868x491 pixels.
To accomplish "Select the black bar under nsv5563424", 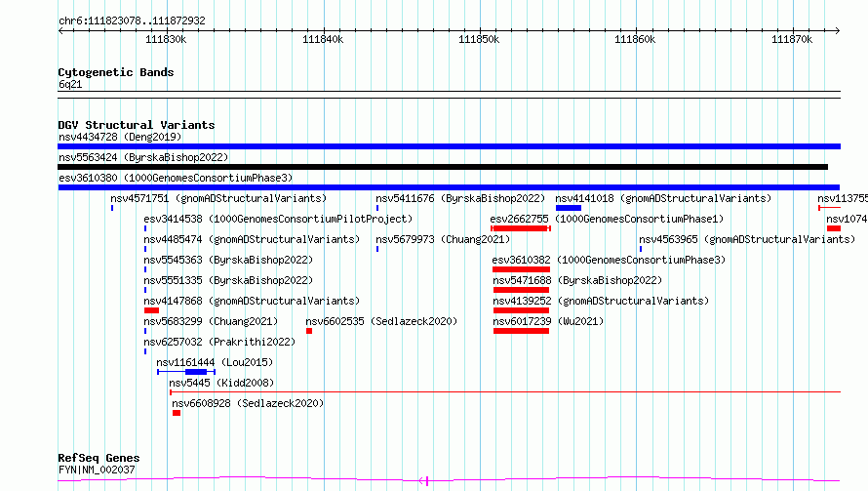I will [x=443, y=167].
